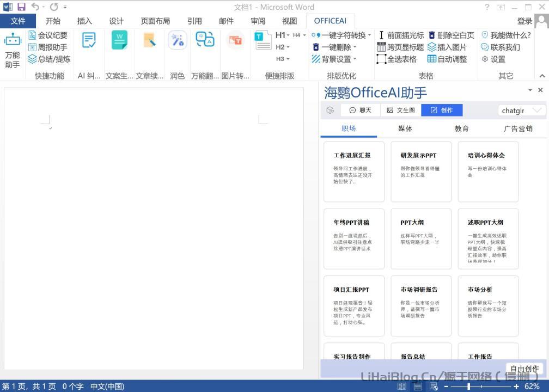Click the zoom in plus button
The width and height of the screenshot is (549, 392).
point(516,387)
